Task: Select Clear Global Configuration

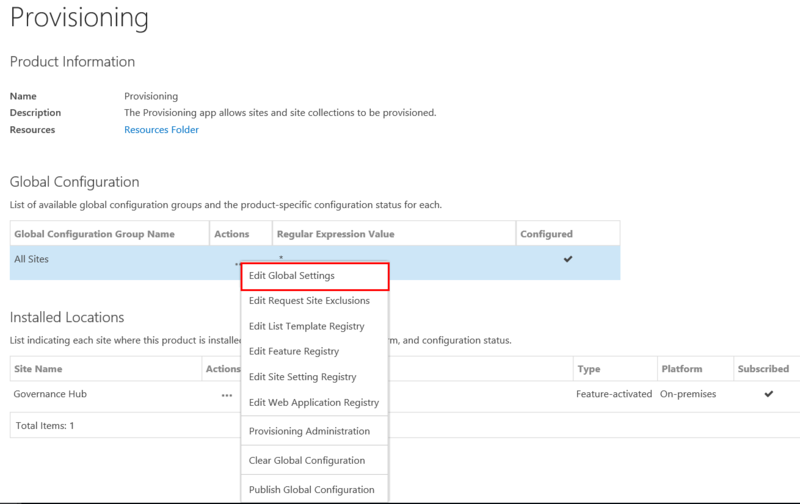Action: click(x=306, y=460)
